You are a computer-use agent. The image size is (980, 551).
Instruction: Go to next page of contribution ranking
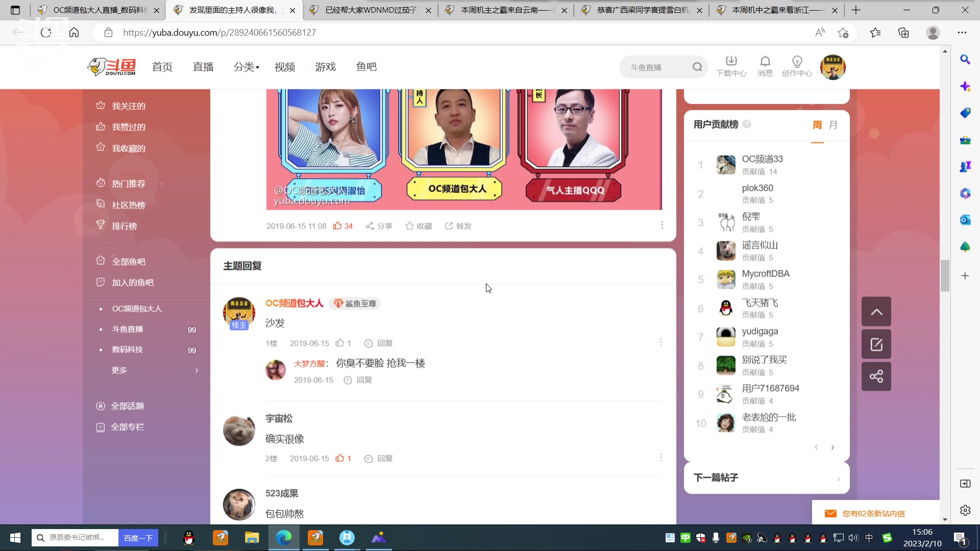click(x=832, y=447)
